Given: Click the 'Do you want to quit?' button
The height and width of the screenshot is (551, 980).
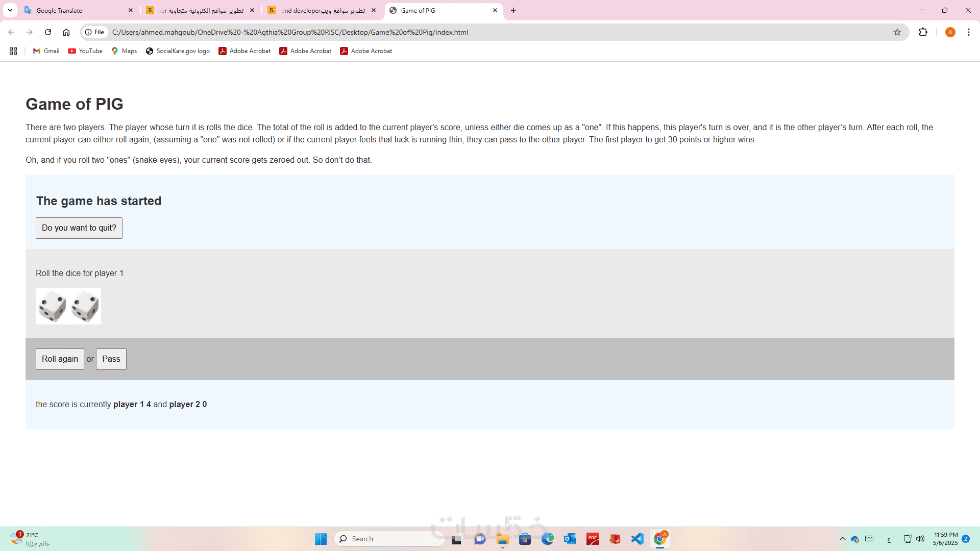Looking at the screenshot, I should pyautogui.click(x=79, y=228).
